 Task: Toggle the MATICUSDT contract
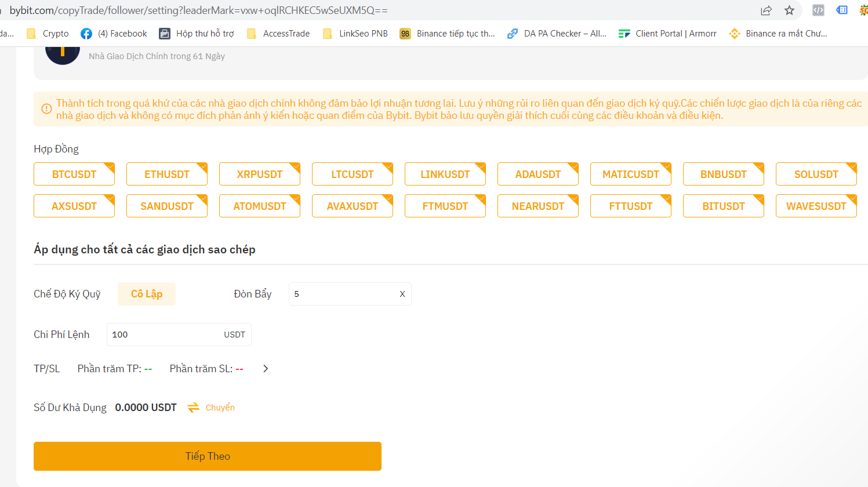click(631, 174)
